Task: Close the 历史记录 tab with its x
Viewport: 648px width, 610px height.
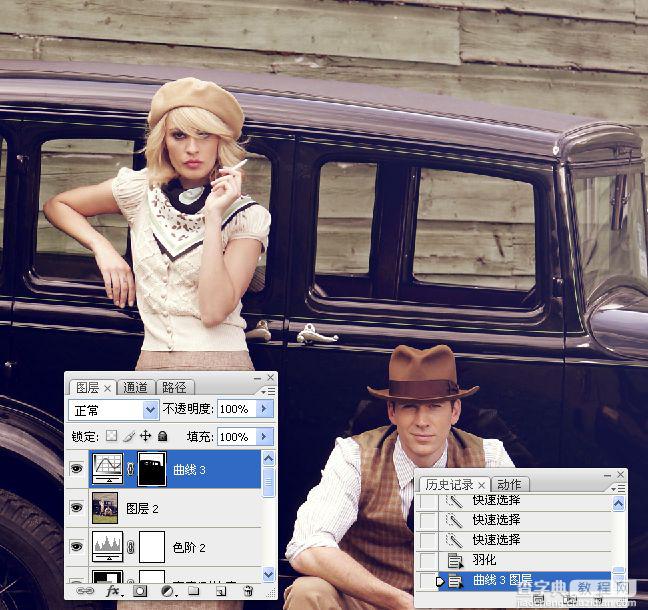Action: 481,484
